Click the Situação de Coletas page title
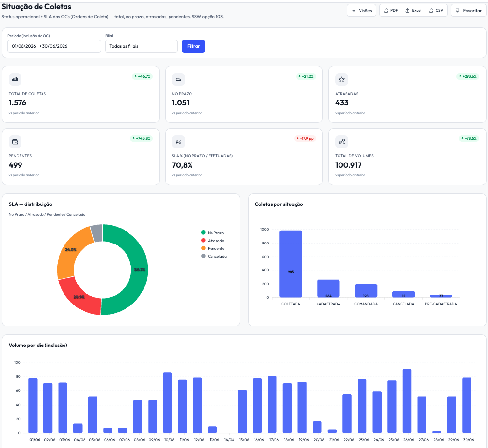The image size is (488, 448). (37, 6)
